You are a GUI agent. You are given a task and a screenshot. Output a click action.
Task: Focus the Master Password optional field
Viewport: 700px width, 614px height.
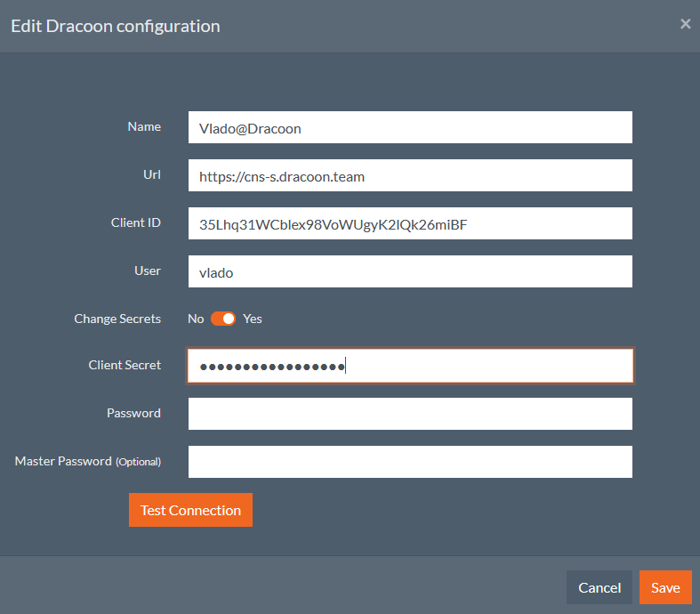click(x=410, y=462)
